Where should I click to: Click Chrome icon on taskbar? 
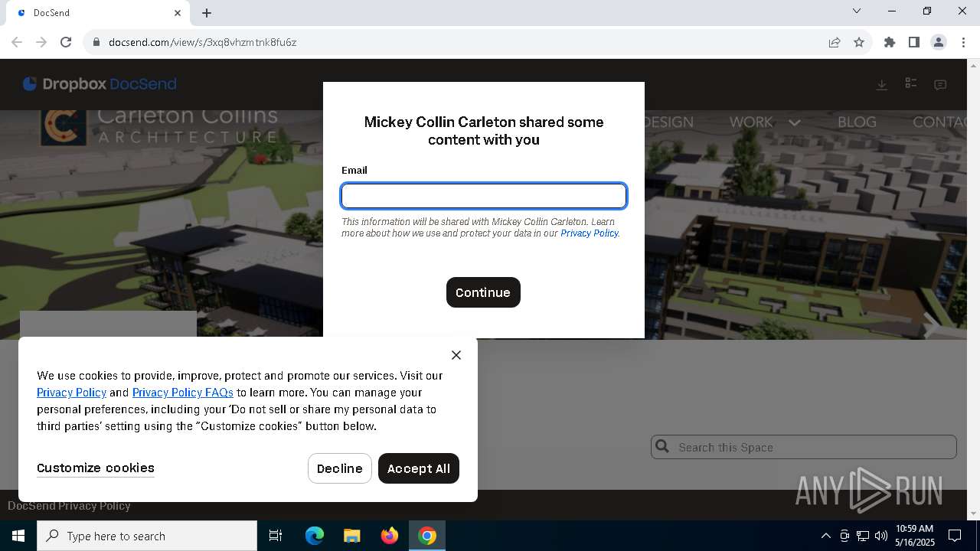click(x=427, y=536)
